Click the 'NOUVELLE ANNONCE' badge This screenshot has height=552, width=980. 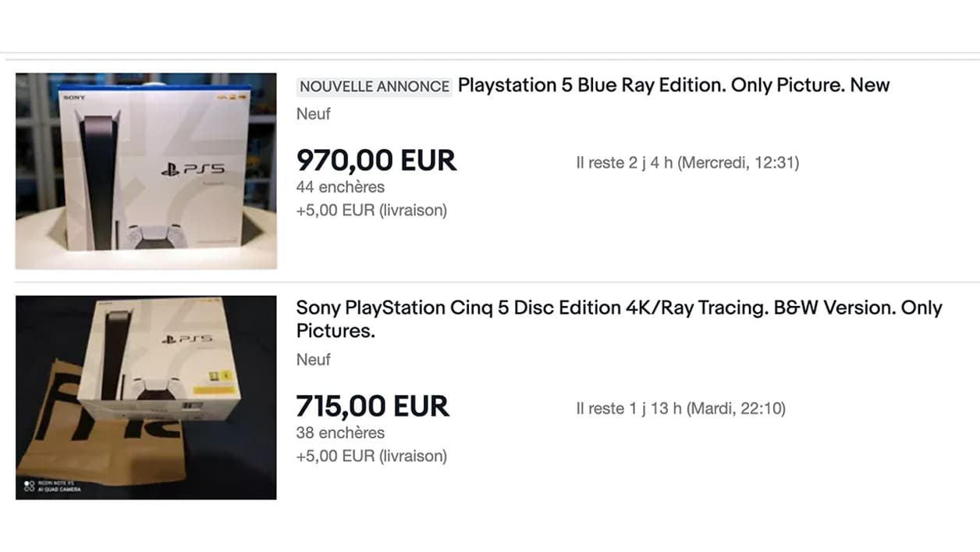[x=375, y=87]
